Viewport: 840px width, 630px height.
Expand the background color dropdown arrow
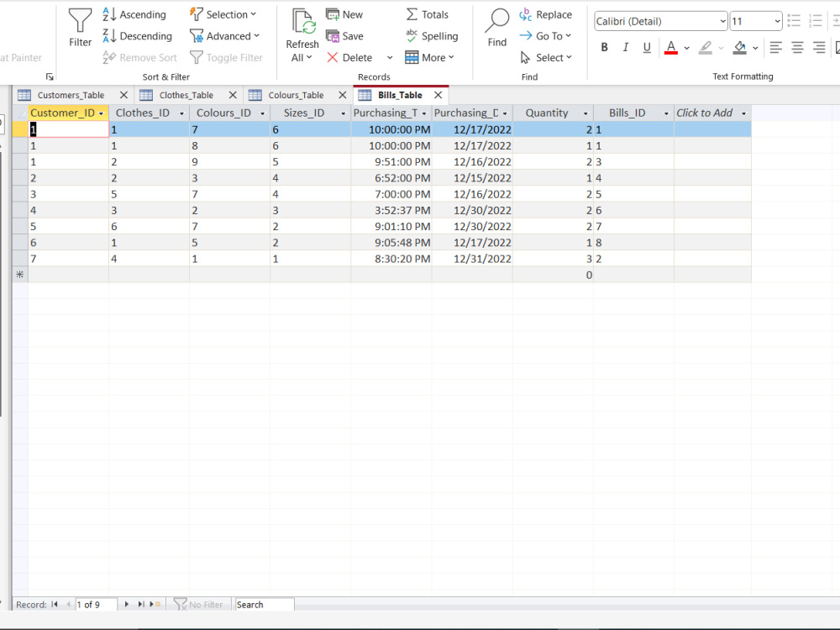pos(755,48)
